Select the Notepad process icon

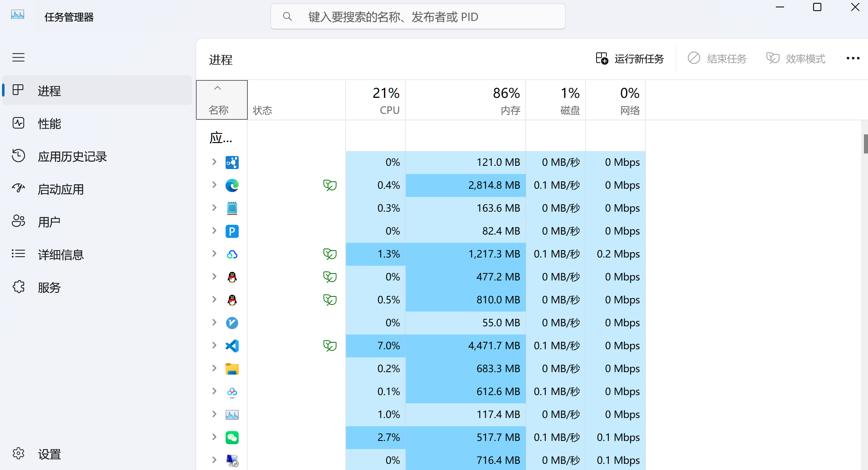point(232,208)
